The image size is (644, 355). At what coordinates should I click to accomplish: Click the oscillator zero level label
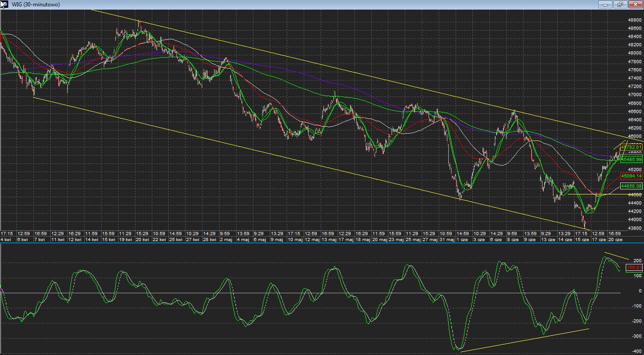[x=639, y=290]
